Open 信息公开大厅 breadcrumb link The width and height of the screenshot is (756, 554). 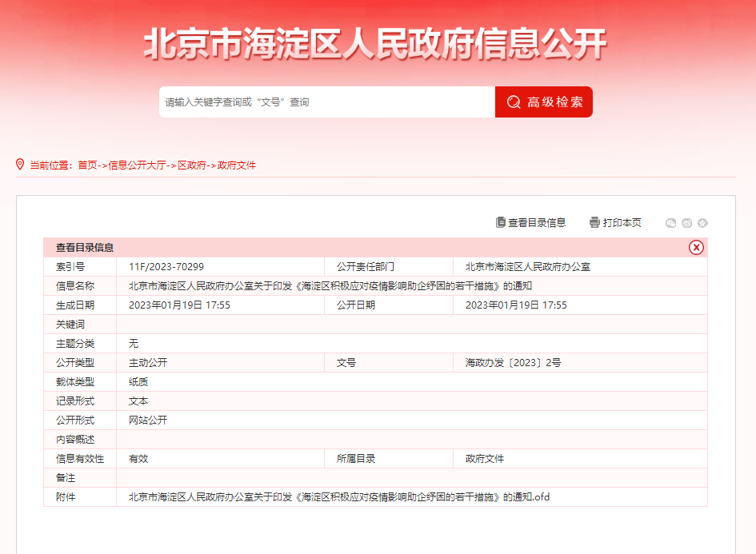pyautogui.click(x=137, y=165)
